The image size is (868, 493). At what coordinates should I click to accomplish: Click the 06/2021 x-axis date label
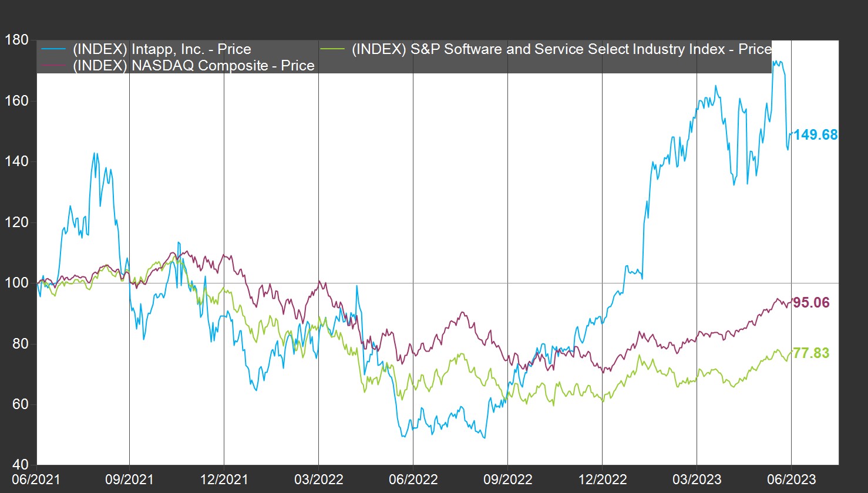coord(36,480)
